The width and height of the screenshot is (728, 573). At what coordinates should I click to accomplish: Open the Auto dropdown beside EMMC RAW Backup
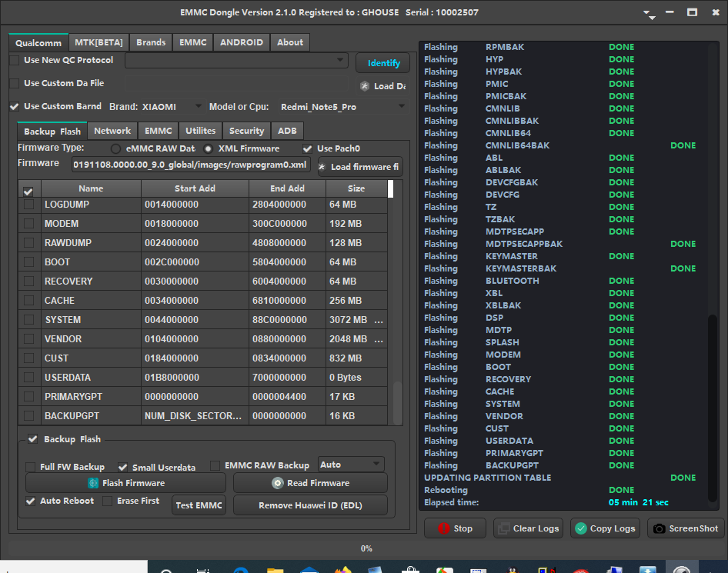(376, 465)
